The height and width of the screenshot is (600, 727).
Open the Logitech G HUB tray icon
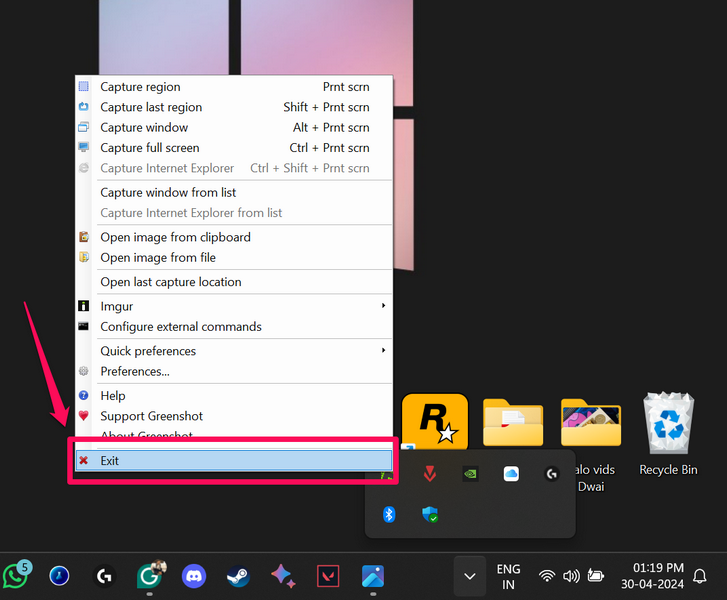pos(551,474)
